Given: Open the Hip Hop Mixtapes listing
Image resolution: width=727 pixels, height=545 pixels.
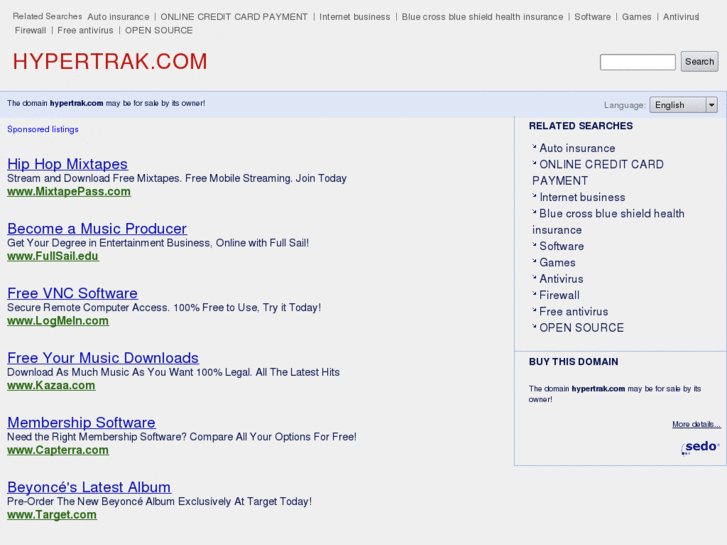Looking at the screenshot, I should click(68, 164).
